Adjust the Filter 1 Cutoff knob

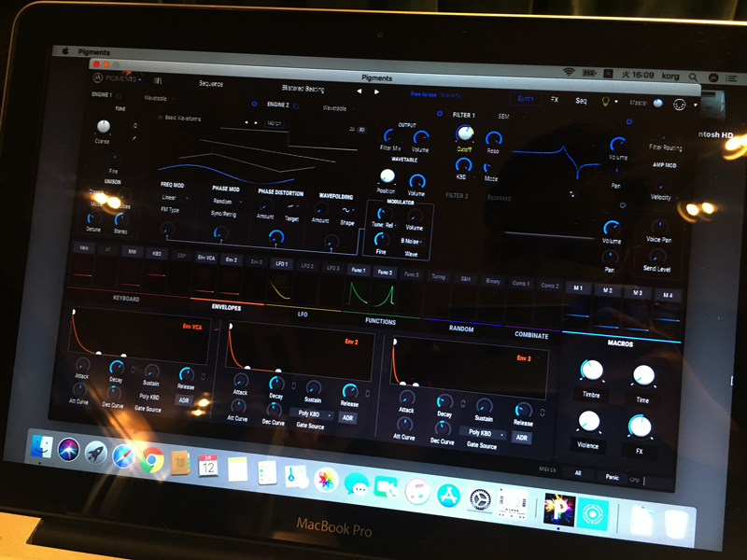[x=464, y=133]
